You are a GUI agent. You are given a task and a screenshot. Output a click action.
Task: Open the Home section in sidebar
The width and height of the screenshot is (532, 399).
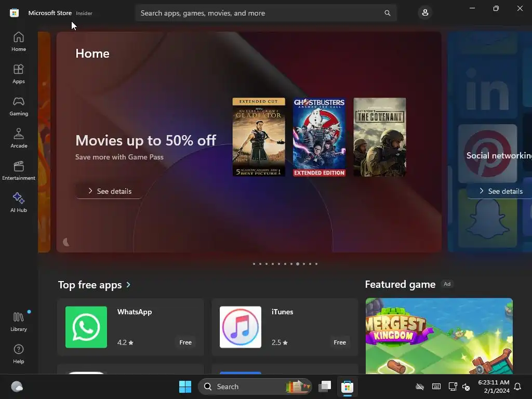click(x=19, y=42)
